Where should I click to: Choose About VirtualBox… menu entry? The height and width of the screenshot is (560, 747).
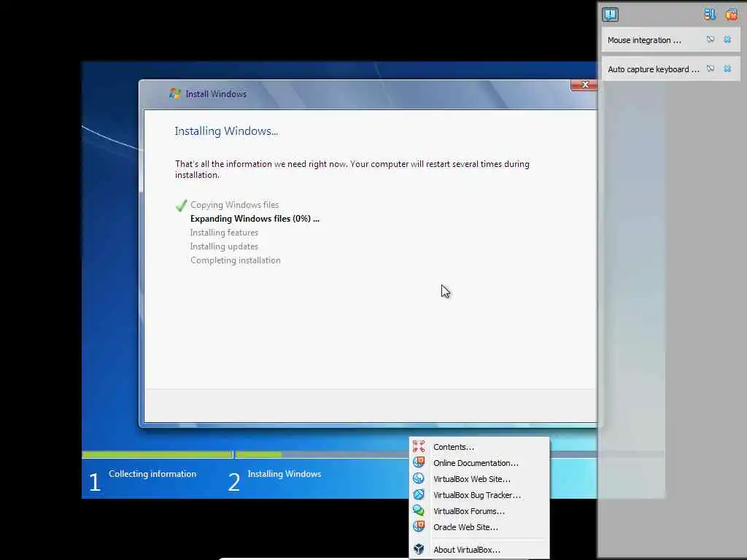[x=479, y=550]
